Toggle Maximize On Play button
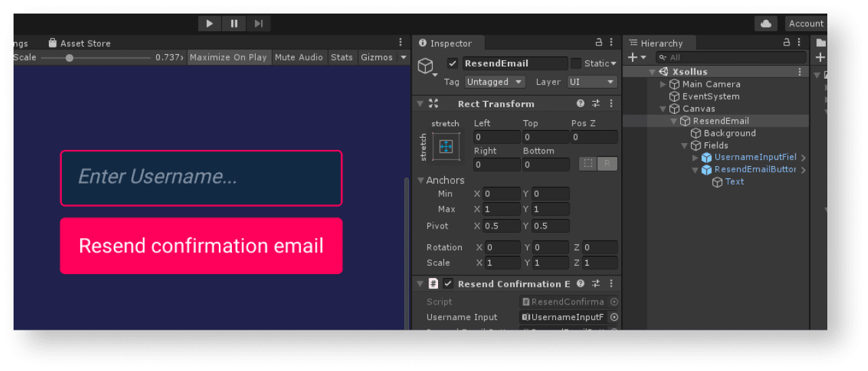Screen dimensions: 868x371 (229, 58)
